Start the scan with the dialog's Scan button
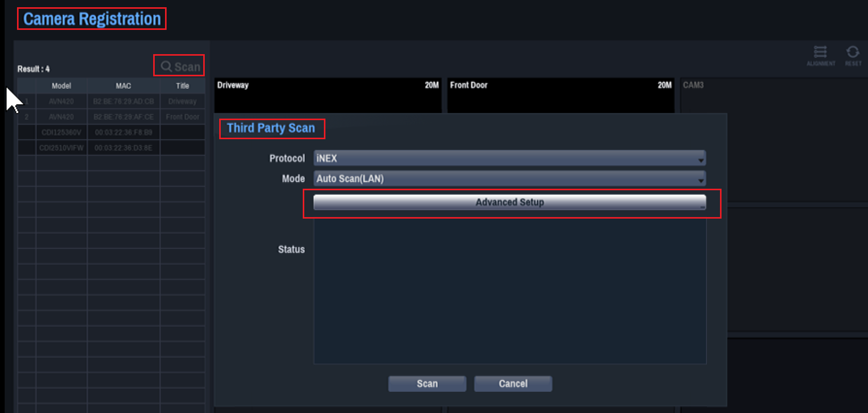 [x=427, y=384]
